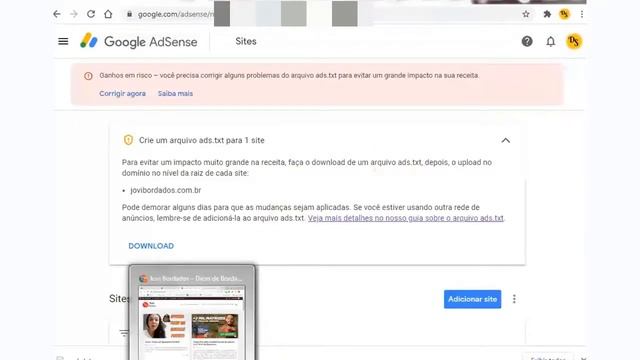Click 'Crie um arquivo ads.txt para 1 site' heading
The width and height of the screenshot is (640, 360).
pyautogui.click(x=202, y=140)
